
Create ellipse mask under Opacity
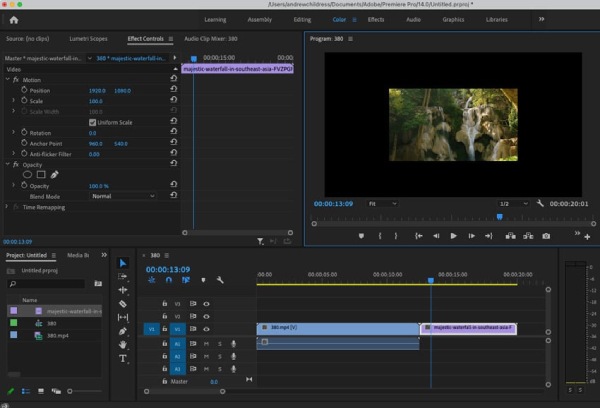27,175
